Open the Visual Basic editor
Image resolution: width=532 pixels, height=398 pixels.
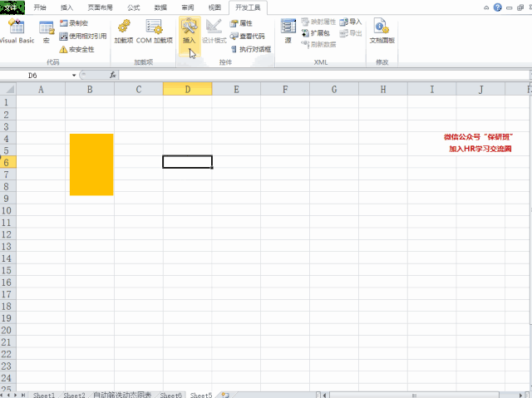pos(17,32)
